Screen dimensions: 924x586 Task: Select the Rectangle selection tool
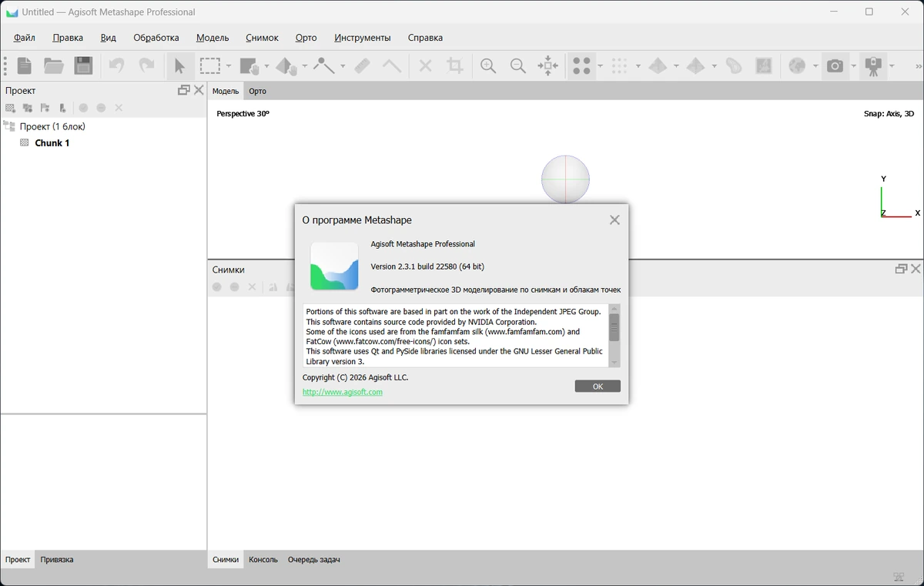tap(210, 65)
